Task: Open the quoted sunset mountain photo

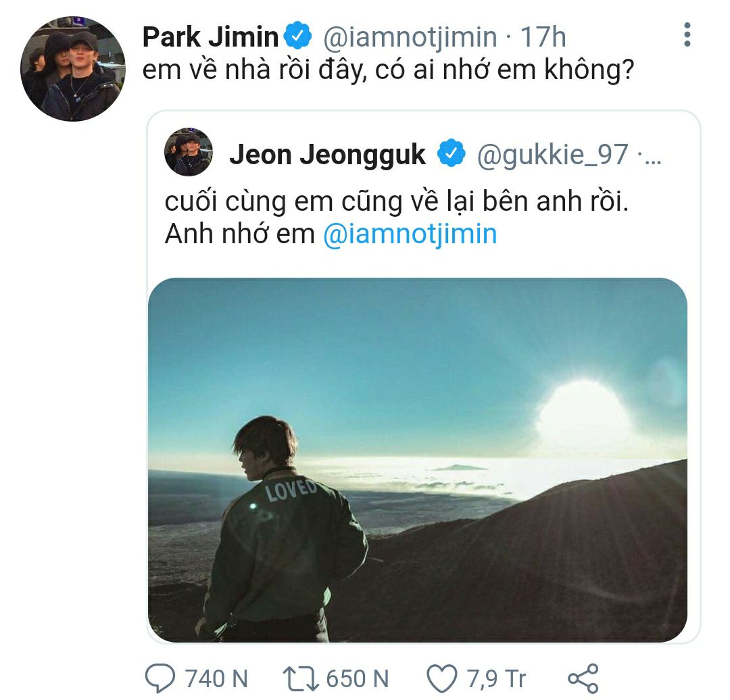Action: (x=417, y=459)
